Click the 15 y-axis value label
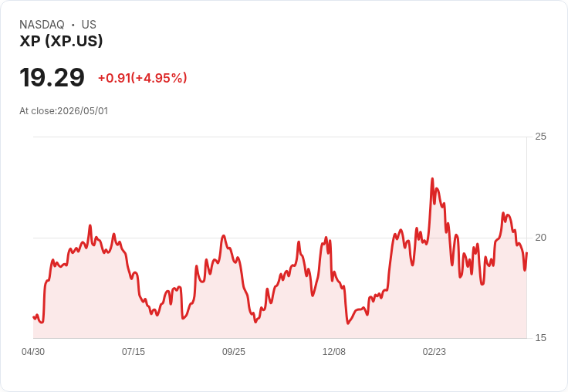The height and width of the screenshot is (392, 568). click(x=540, y=338)
